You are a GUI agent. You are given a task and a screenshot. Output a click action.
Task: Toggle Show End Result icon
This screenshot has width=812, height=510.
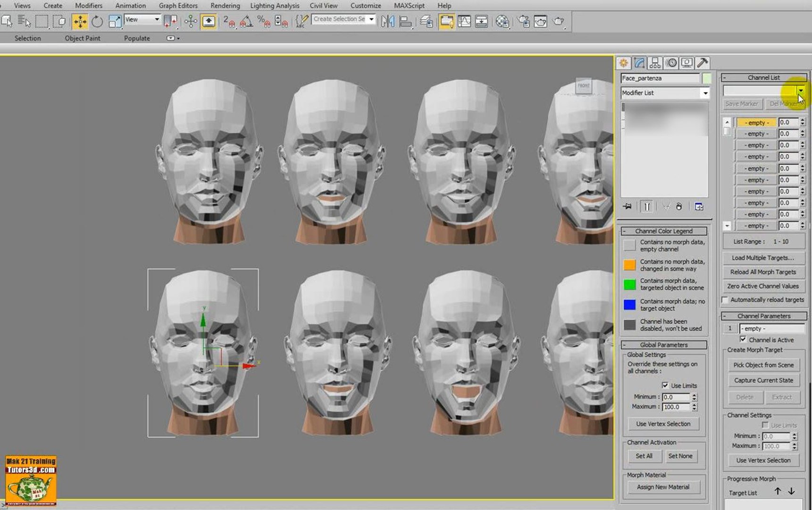pos(647,206)
